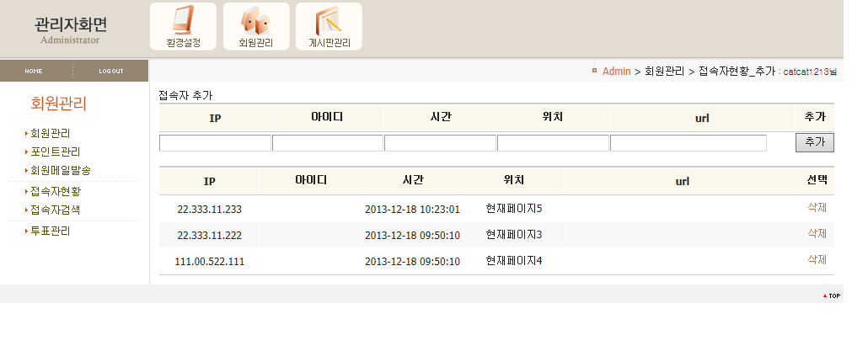Open 포인트관리 in the sidebar

(x=55, y=152)
